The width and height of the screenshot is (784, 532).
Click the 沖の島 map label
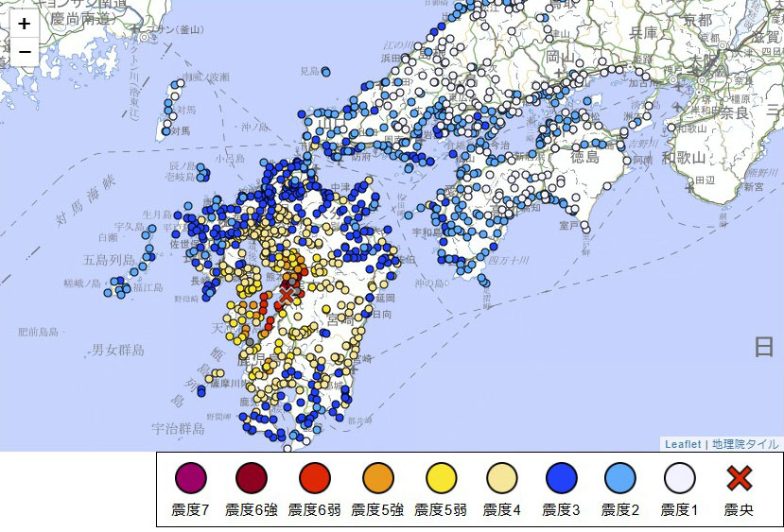[x=429, y=283]
